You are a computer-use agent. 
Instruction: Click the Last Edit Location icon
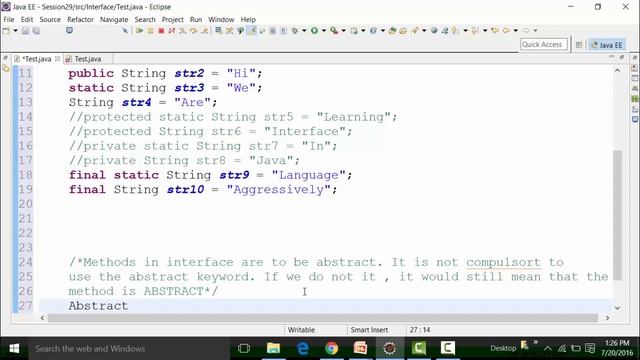coord(495,31)
